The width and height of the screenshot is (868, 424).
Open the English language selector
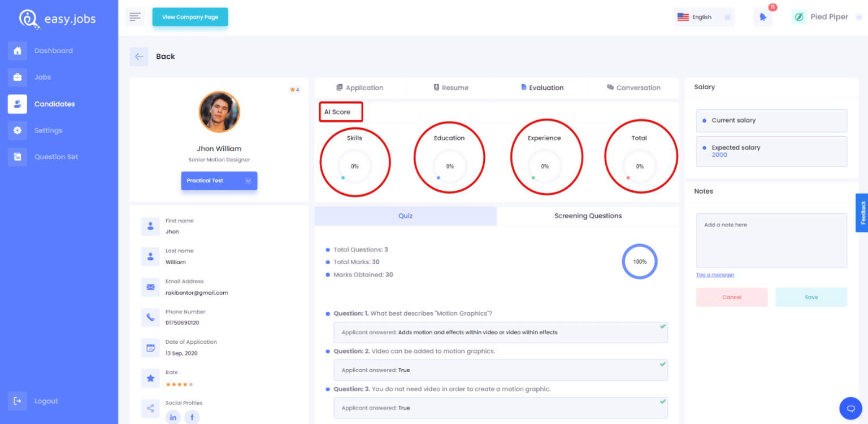click(703, 16)
